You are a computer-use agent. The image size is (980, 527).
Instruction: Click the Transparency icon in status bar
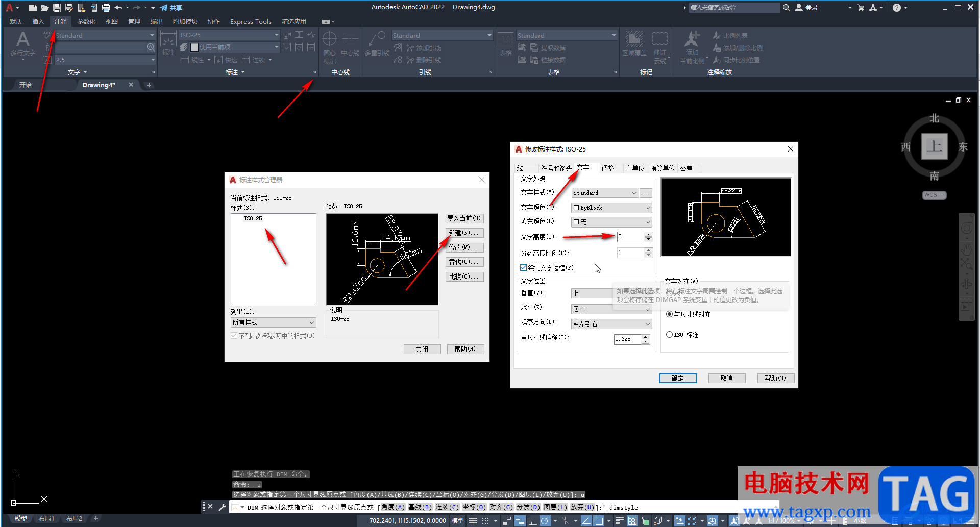click(x=632, y=521)
